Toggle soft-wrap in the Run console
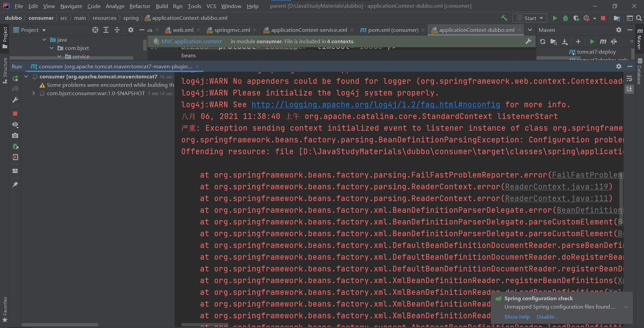The height and width of the screenshot is (328, 644). click(x=629, y=79)
